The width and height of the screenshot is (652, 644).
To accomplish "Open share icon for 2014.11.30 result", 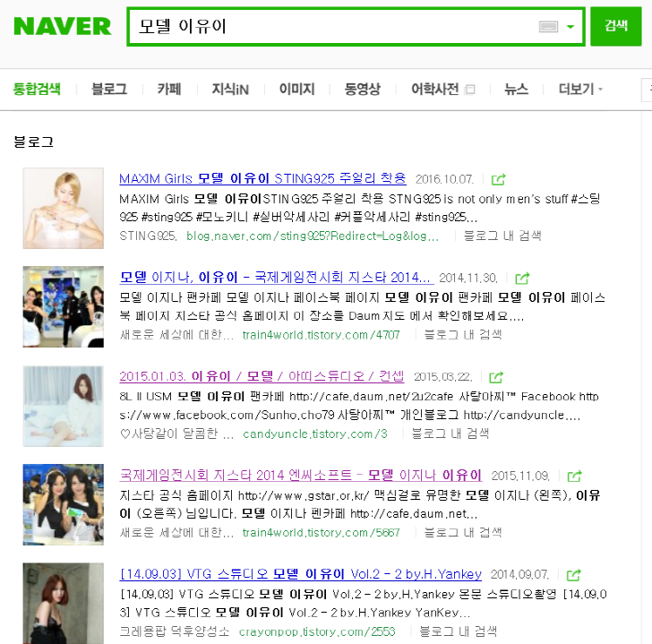I will coord(522,279).
